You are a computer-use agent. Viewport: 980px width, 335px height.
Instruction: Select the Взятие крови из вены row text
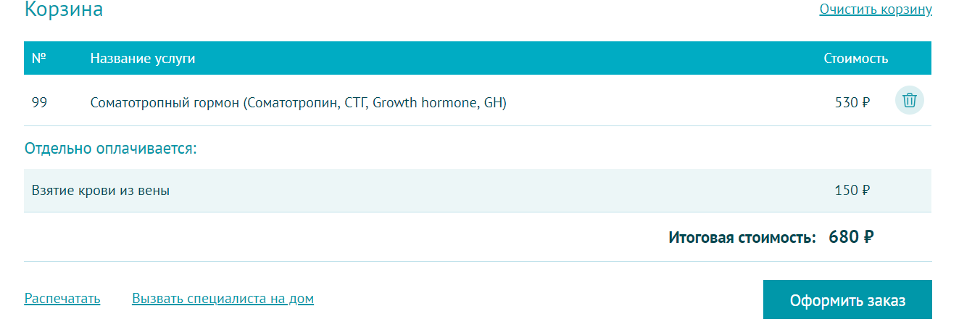[x=101, y=191]
